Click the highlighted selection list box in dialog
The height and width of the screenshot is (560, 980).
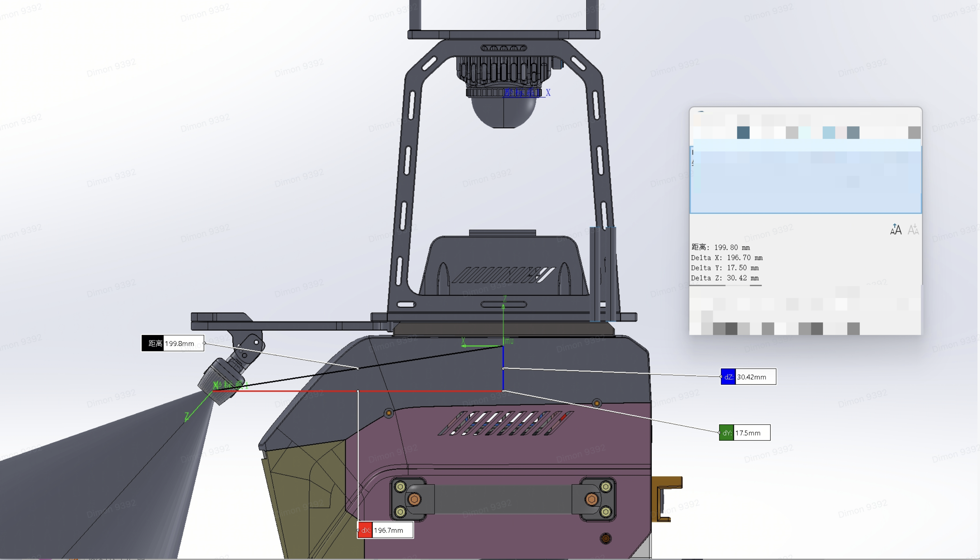point(806,179)
